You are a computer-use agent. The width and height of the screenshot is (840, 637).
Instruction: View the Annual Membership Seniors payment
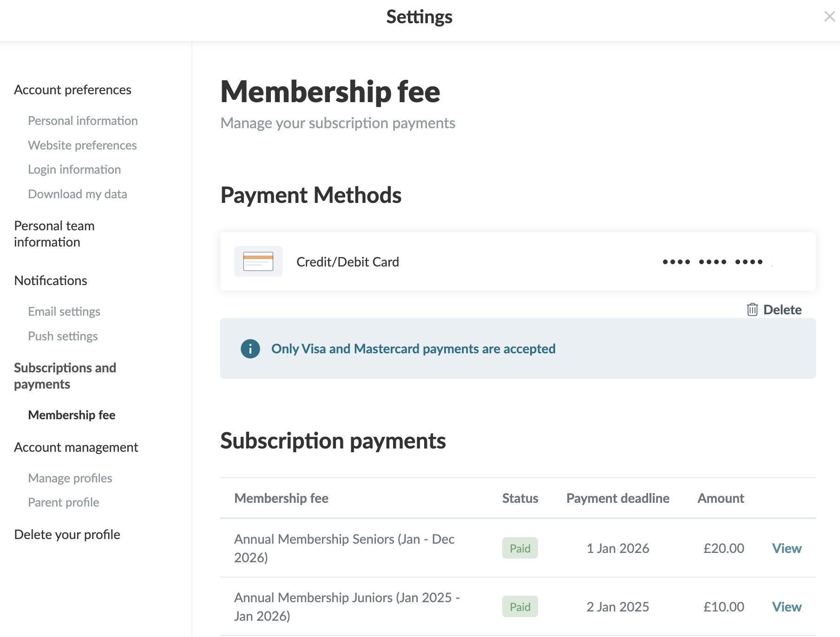tap(787, 548)
